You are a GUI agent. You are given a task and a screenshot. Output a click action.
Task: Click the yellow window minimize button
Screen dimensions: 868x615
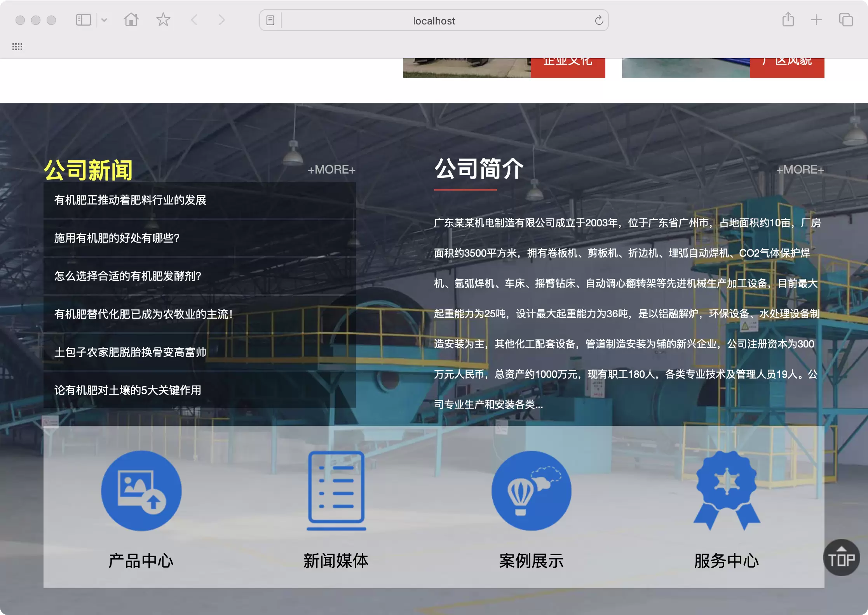36,20
